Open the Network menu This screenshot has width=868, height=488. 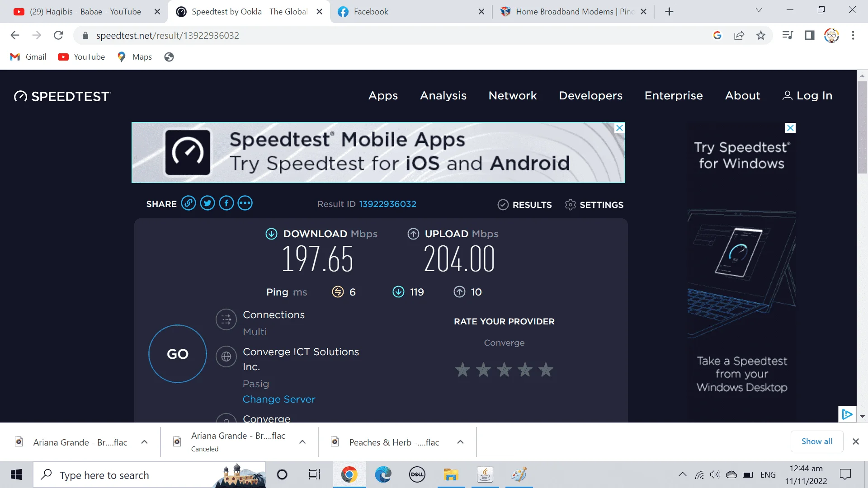tap(513, 96)
